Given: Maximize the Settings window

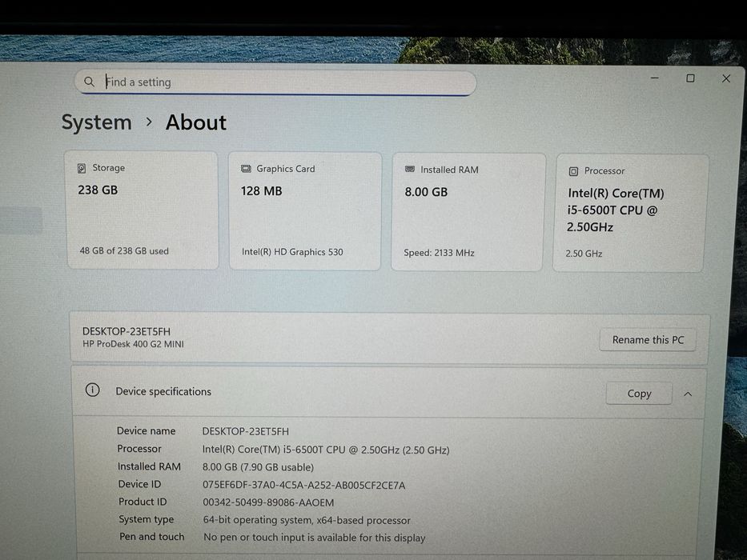Looking at the screenshot, I should [x=690, y=78].
